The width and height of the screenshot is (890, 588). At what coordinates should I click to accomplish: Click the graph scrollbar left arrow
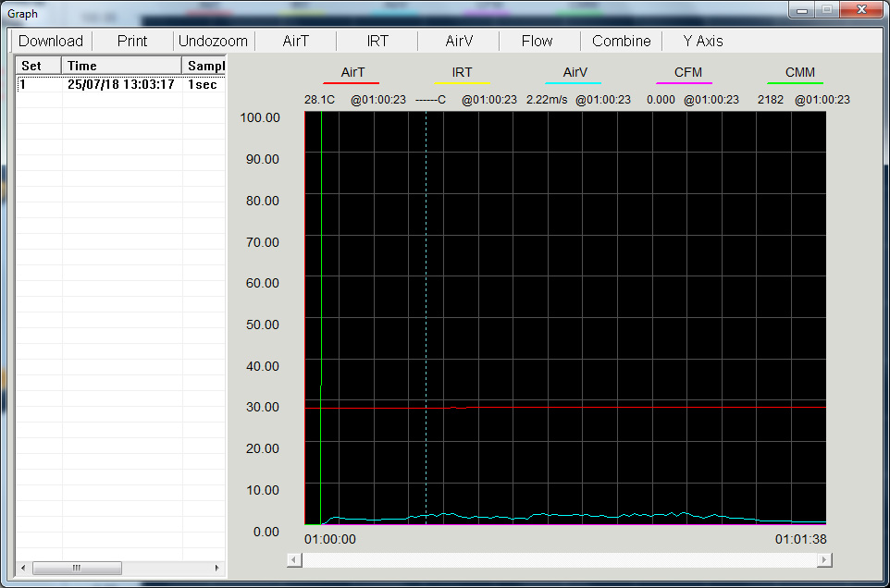[x=294, y=560]
